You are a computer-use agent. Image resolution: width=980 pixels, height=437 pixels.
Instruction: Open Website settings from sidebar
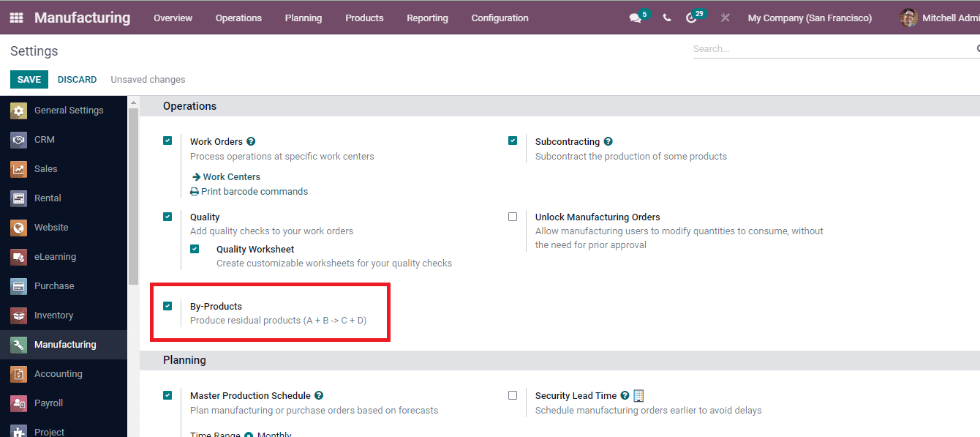pyautogui.click(x=50, y=227)
